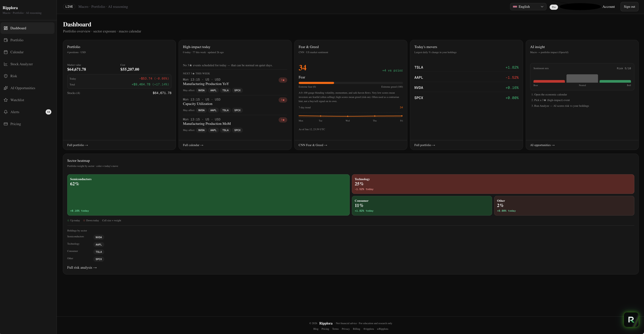Click the Fri point on 7-day trend chart
Screen dimensions: 644x334
(402, 116)
